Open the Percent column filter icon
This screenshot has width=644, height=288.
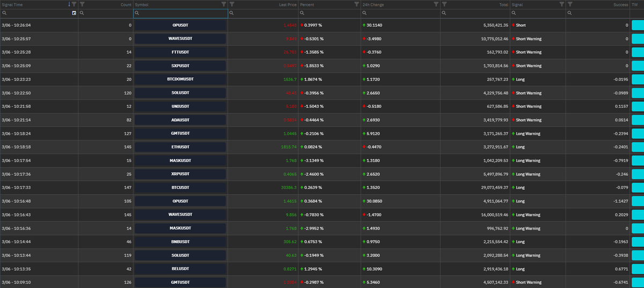(357, 4)
